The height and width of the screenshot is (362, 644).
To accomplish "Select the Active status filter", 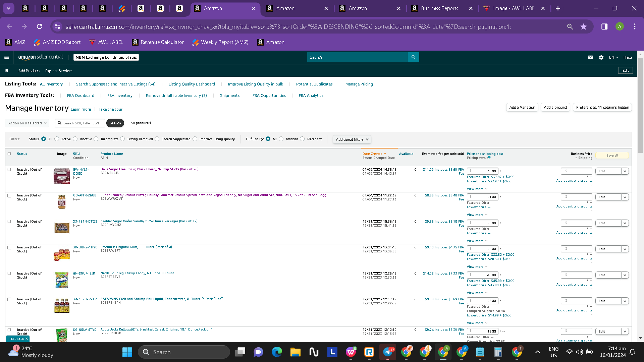I will tap(57, 139).
